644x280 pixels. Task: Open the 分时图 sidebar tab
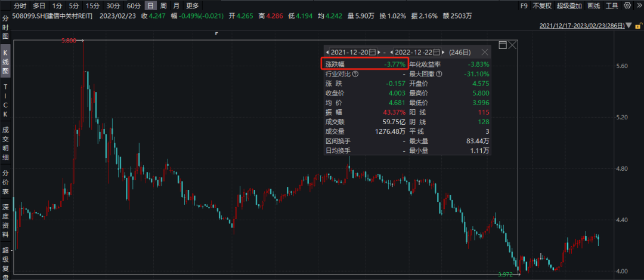[6, 27]
